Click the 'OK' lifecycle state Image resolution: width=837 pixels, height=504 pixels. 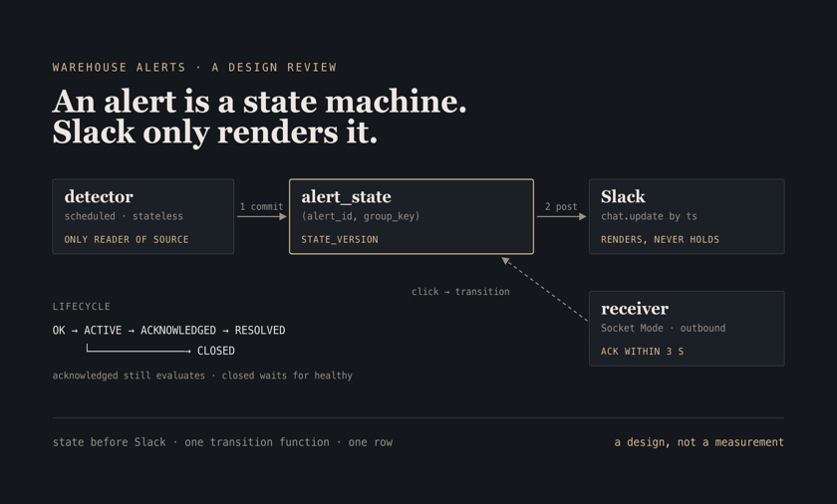pyautogui.click(x=59, y=330)
